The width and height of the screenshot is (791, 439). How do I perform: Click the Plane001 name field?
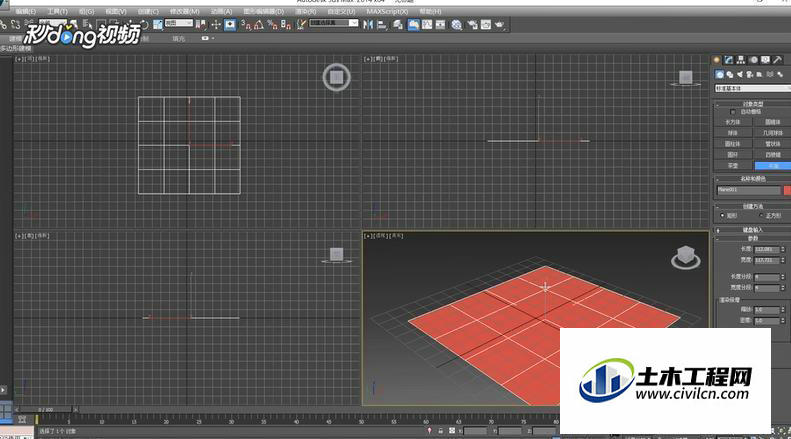(x=749, y=190)
